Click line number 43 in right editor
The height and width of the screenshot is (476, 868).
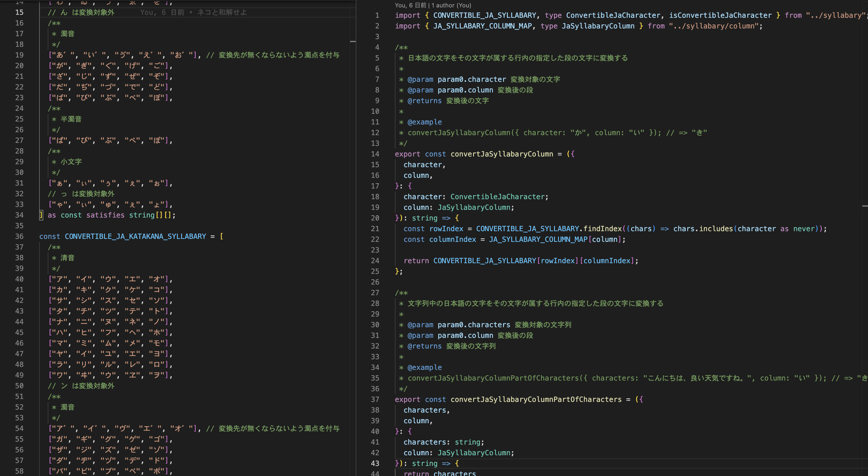point(375,464)
